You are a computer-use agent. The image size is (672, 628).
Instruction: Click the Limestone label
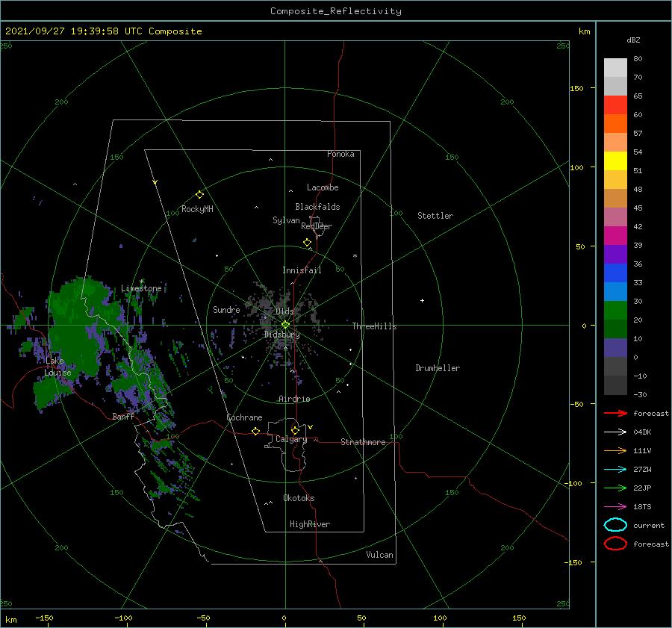[x=141, y=288]
